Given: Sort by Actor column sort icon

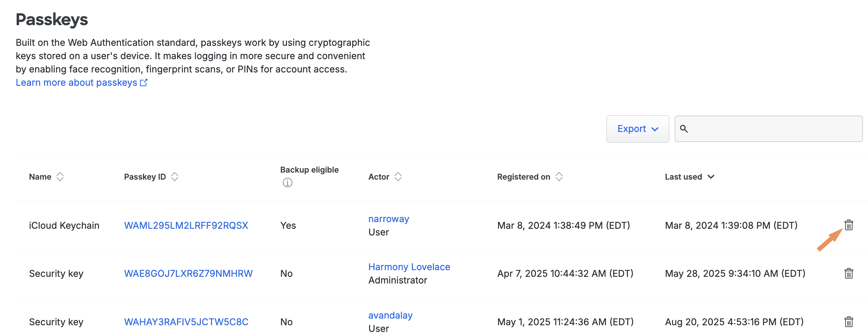Looking at the screenshot, I should pyautogui.click(x=398, y=177).
